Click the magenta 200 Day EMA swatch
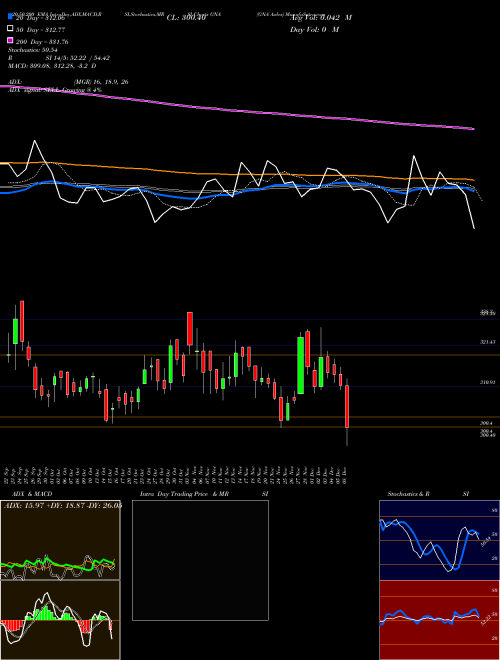Viewport: 500px width, 660px height. pyautogui.click(x=10, y=41)
